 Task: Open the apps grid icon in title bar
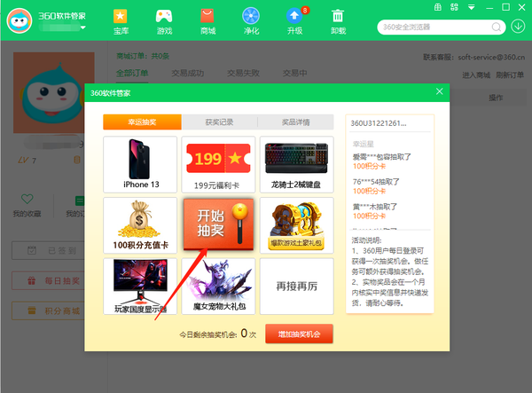point(454,7)
